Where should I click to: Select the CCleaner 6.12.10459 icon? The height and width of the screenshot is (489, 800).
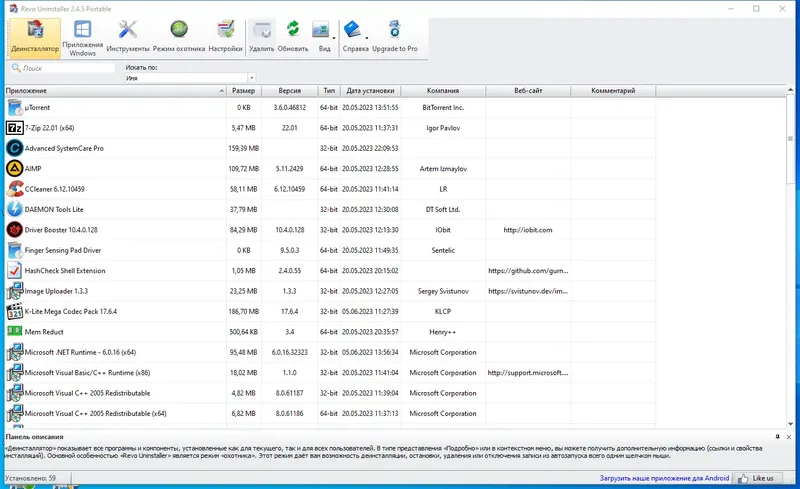15,189
